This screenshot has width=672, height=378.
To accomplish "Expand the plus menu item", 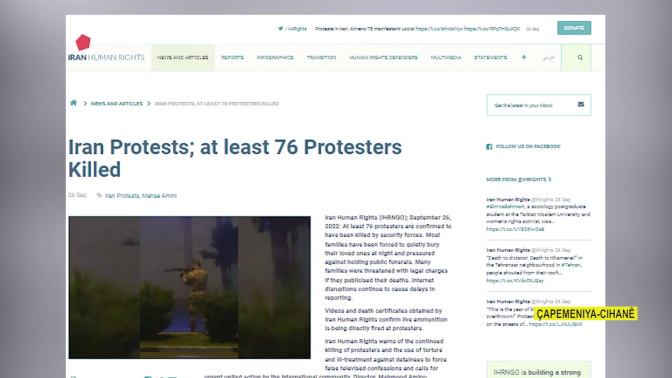I will 524,57.
